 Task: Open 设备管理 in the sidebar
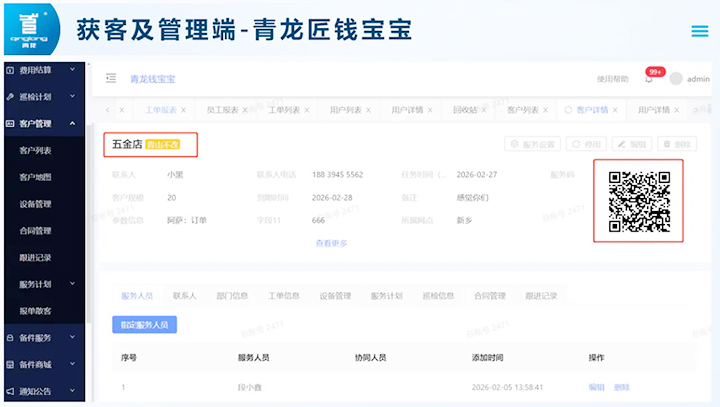coord(35,204)
